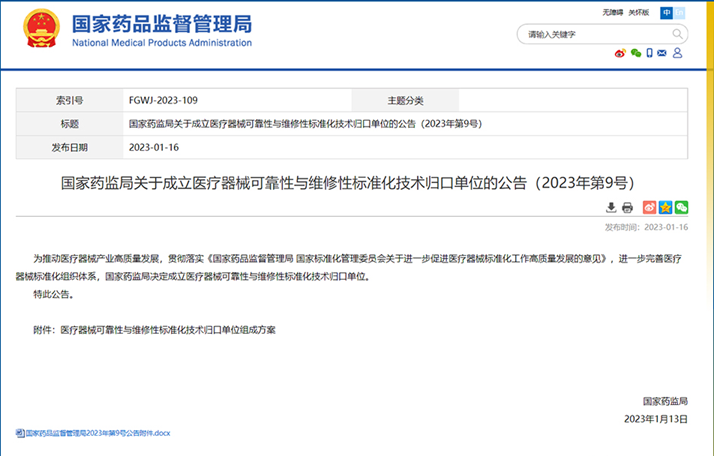
Task: Click the 国家药品监督管理局 site logo
Action: coord(158,30)
